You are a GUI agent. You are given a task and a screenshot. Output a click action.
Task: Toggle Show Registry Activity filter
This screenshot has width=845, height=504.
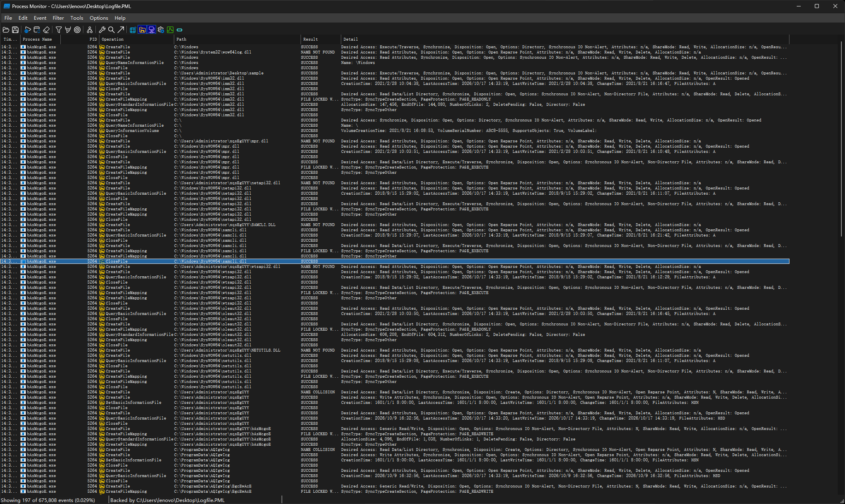[133, 30]
